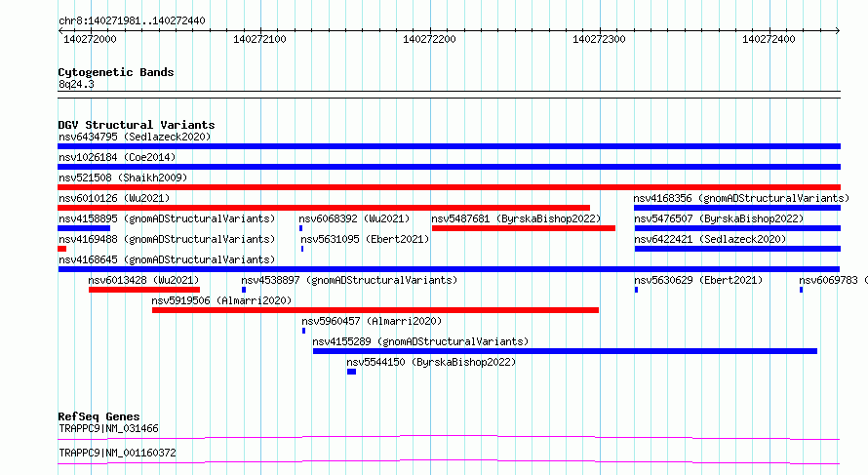Select the red bar under nsv5919506
This screenshot has width=868, height=475.
click(375, 310)
